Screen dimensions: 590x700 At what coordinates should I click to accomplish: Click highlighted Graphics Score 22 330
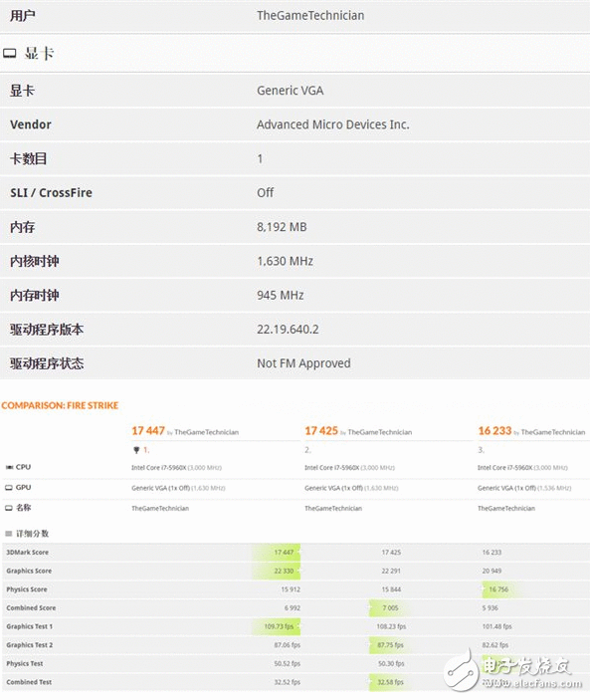(x=284, y=571)
